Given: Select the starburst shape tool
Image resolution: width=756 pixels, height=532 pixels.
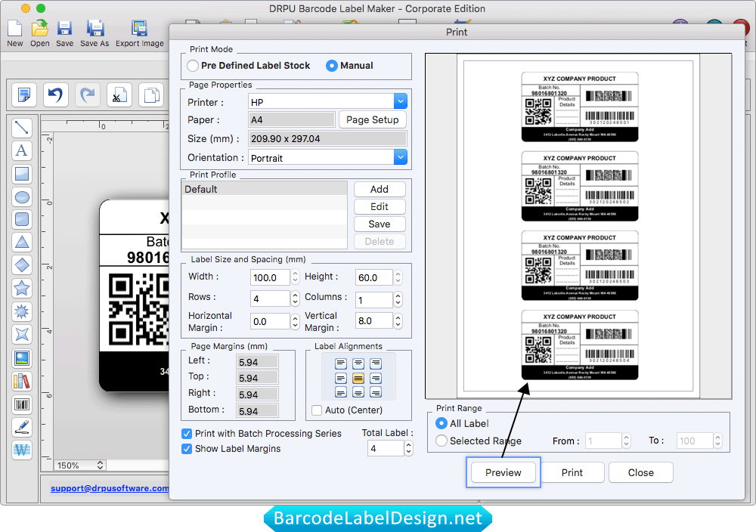Looking at the screenshot, I should point(22,312).
